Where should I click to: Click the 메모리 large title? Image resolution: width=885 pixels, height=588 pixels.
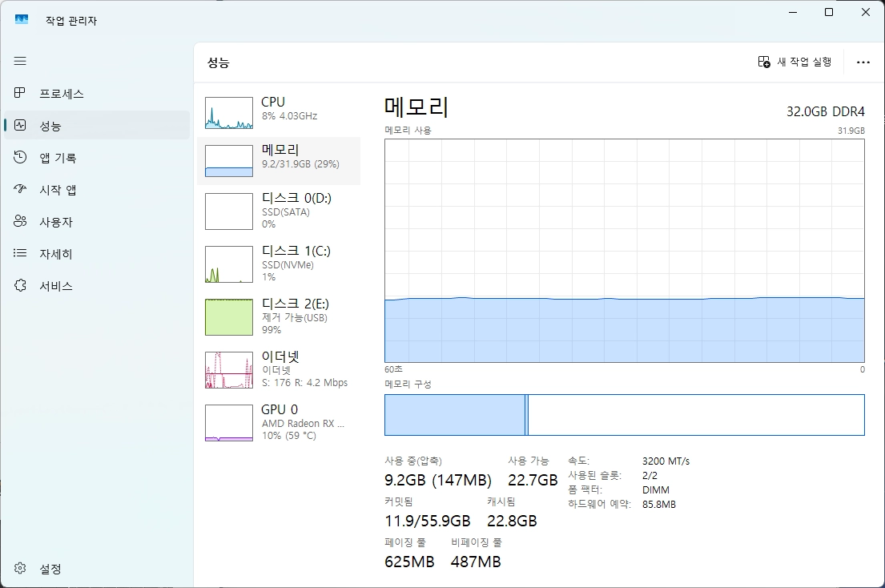tap(416, 107)
